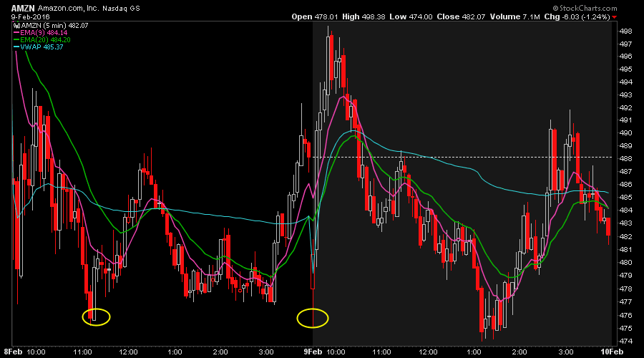The width and height of the screenshot is (644, 358).
Task: Click the 10Feb date axis label
Action: click(612, 352)
